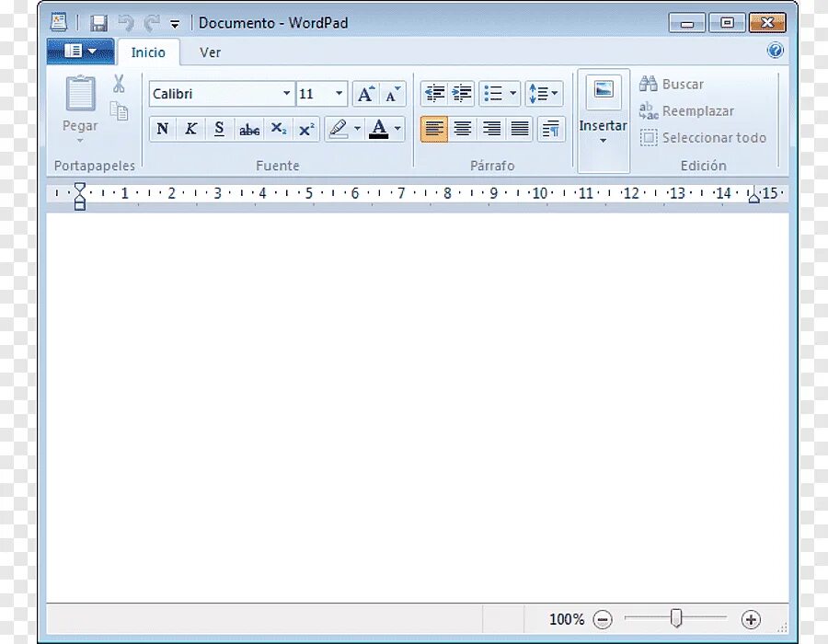Viewport: 828px width, 644px height.
Task: Click Buscar to find text
Action: coord(672,84)
